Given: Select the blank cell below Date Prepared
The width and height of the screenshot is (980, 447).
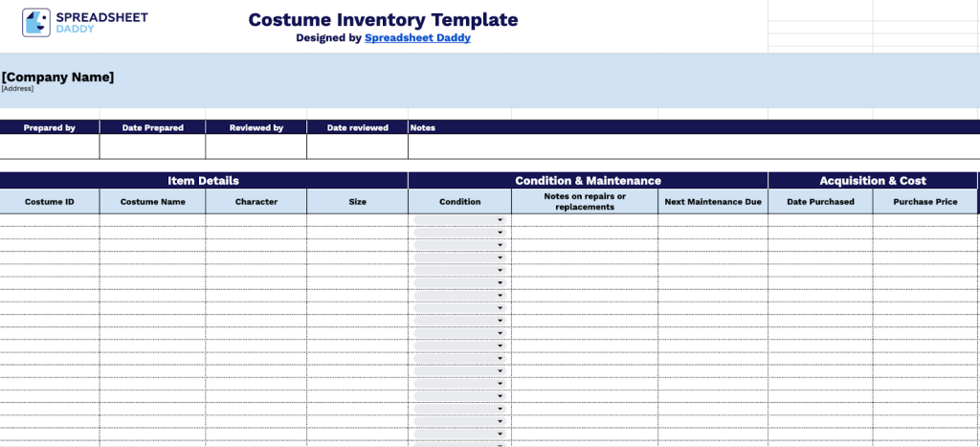Looking at the screenshot, I should coord(152,146).
